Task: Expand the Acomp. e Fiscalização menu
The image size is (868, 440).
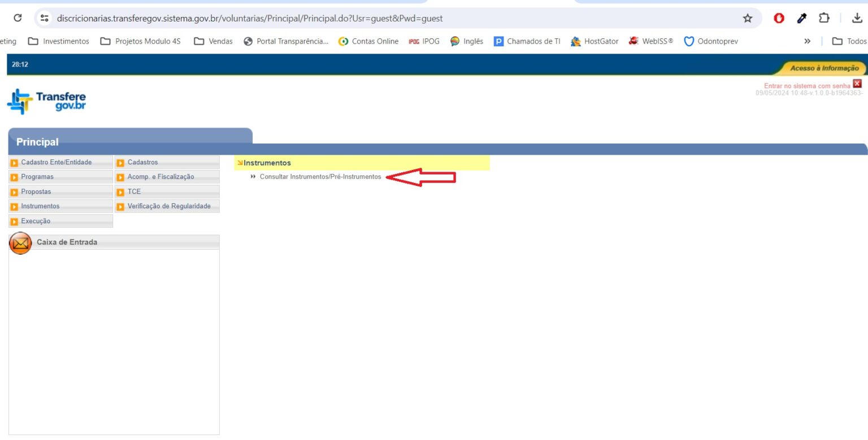Action: point(160,177)
